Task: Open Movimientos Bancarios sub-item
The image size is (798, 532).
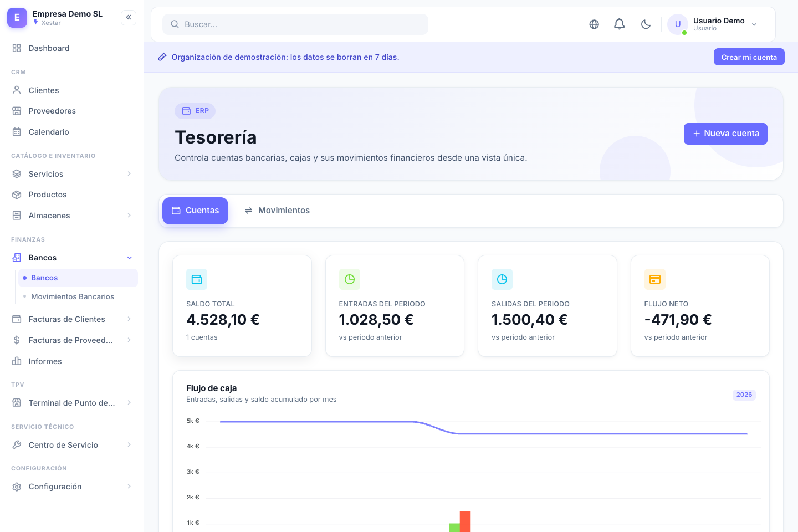Action: (78, 296)
